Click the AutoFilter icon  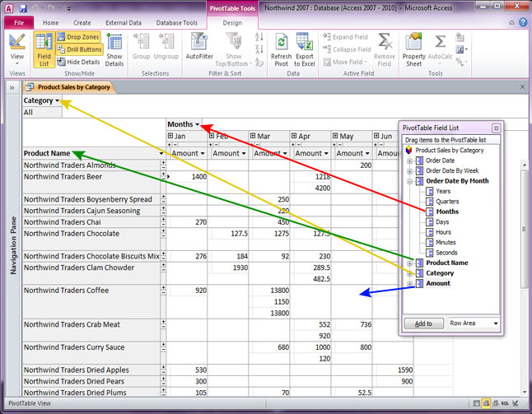pos(199,49)
